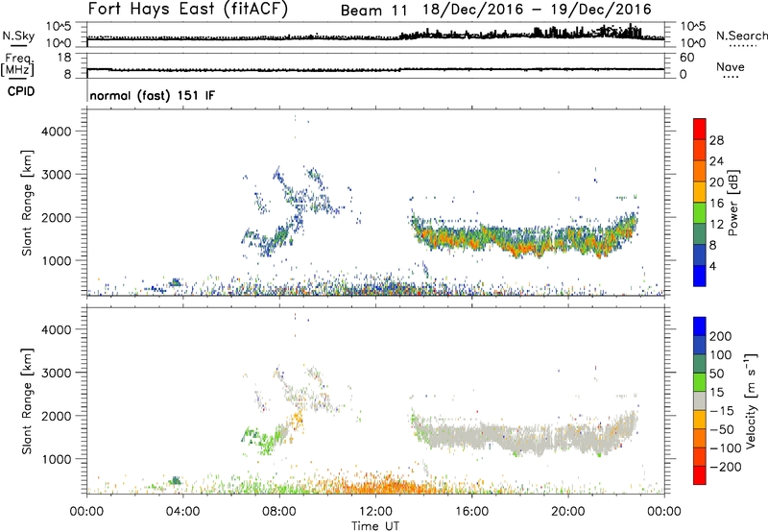Screen dimensions: 768x532
Task: Click the 'Time UT' axis title
Action: 375,526
